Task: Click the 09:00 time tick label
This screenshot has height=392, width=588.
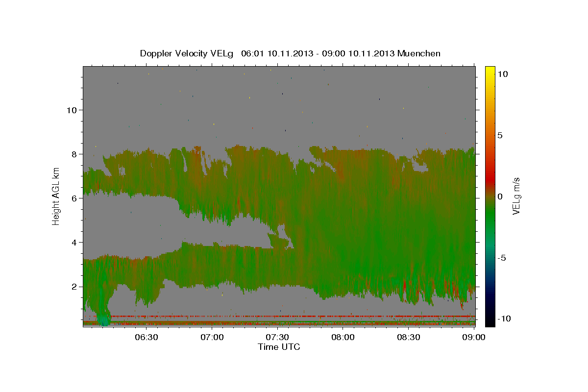Action: point(474,337)
